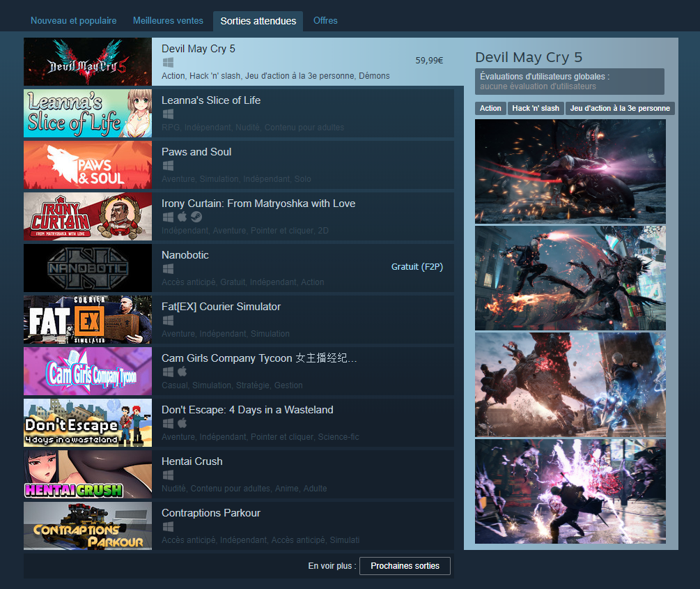Click the Windows icon under Hentai Crush
Image resolution: width=700 pixels, height=589 pixels.
point(168,475)
